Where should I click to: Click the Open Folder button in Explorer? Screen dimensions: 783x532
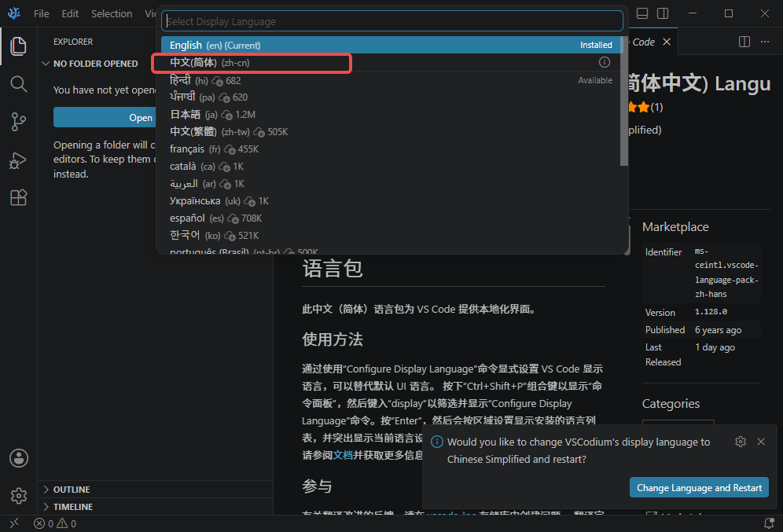105,117
